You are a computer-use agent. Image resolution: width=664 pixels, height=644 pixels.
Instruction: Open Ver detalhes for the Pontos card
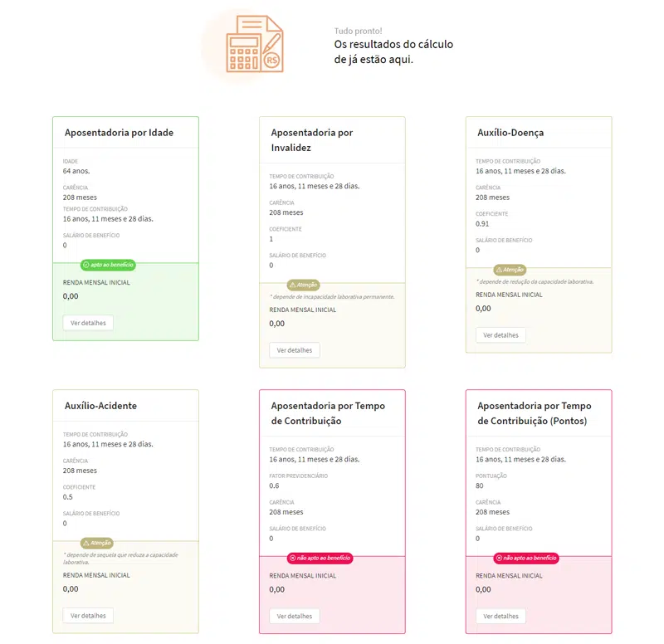point(500,617)
